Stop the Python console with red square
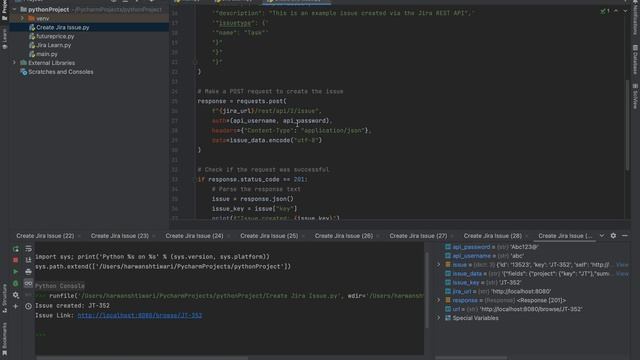Screen dimensions: 640x360 point(16,260)
